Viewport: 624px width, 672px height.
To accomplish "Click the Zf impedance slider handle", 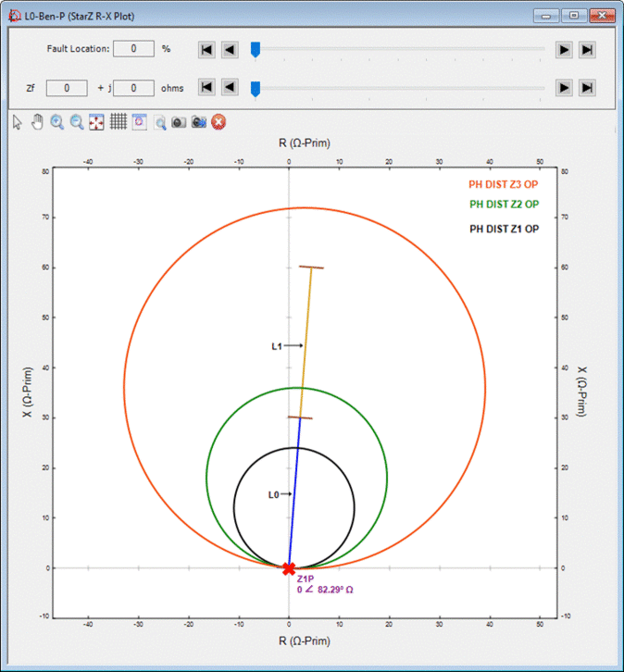I will coord(256,88).
